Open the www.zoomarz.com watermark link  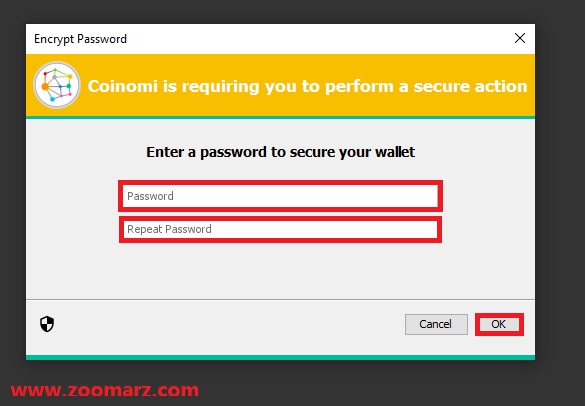point(105,390)
